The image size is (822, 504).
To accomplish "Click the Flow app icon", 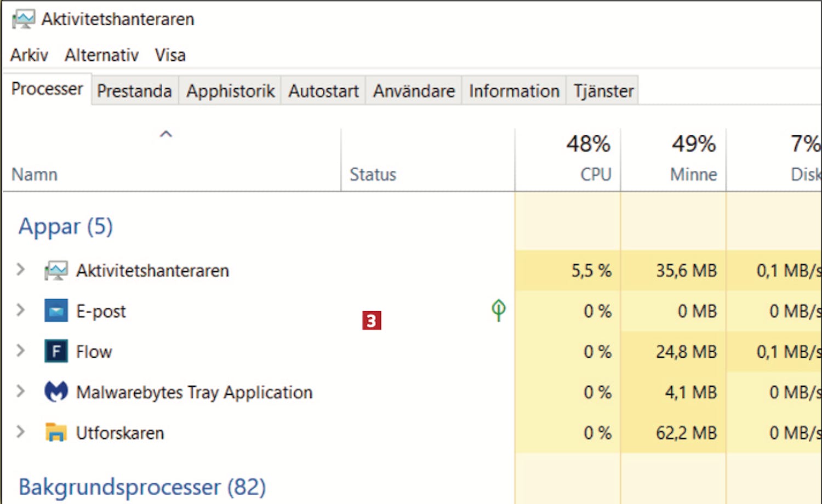I will point(56,352).
